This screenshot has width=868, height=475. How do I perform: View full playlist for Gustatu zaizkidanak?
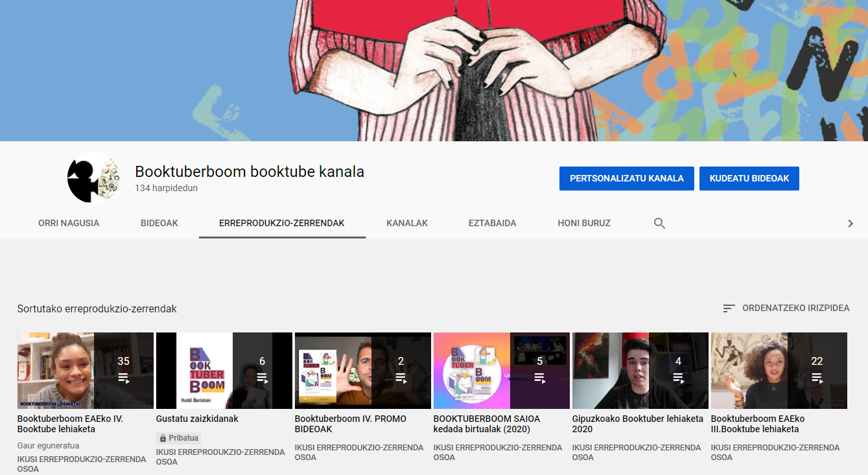click(220, 457)
